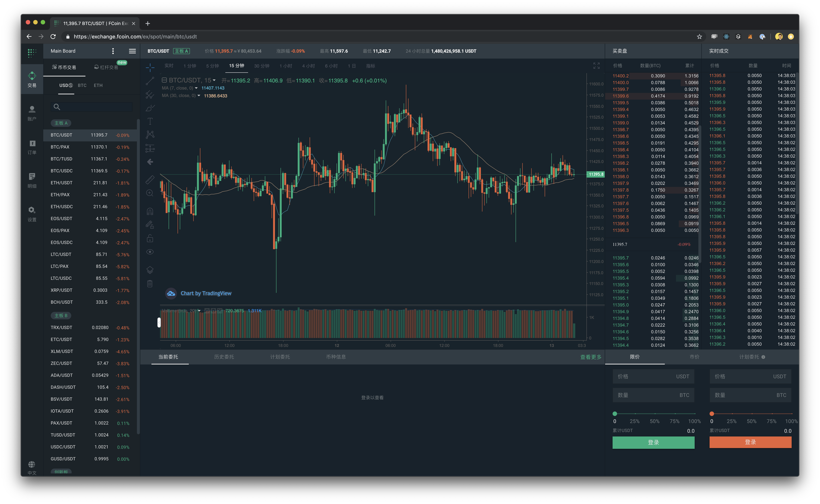Switch to the 1 分钟 interval
Image resolution: width=820 pixels, height=504 pixels.
tap(190, 66)
